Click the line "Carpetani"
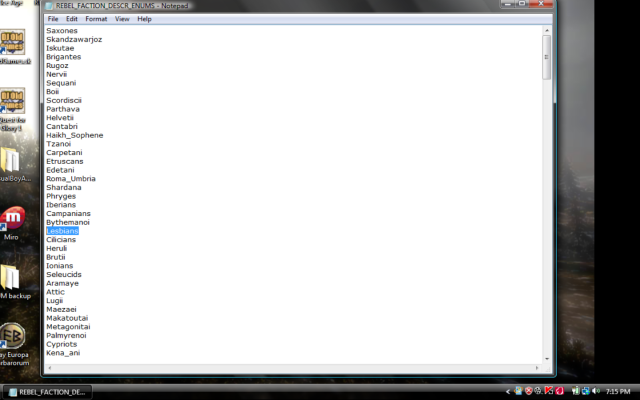 coord(64,153)
